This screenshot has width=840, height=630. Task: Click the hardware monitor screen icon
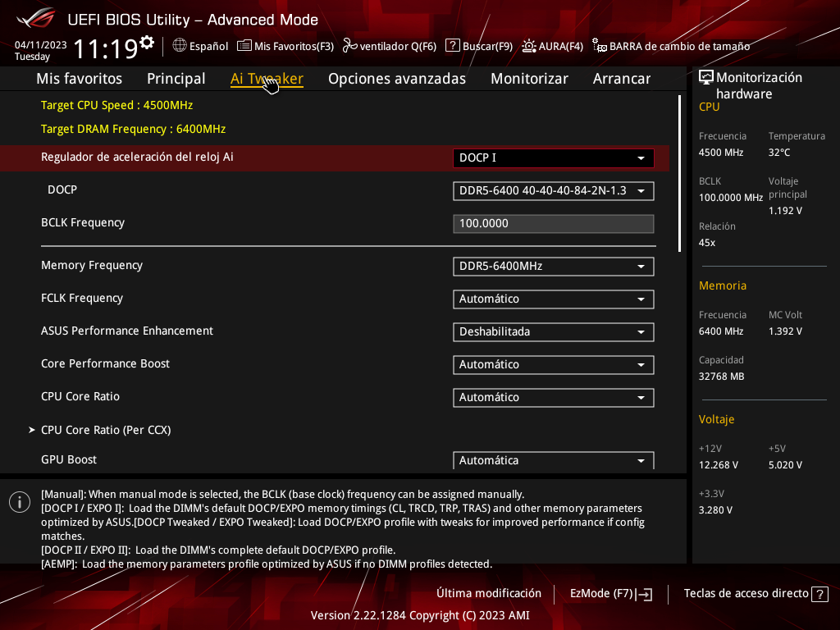[706, 78]
